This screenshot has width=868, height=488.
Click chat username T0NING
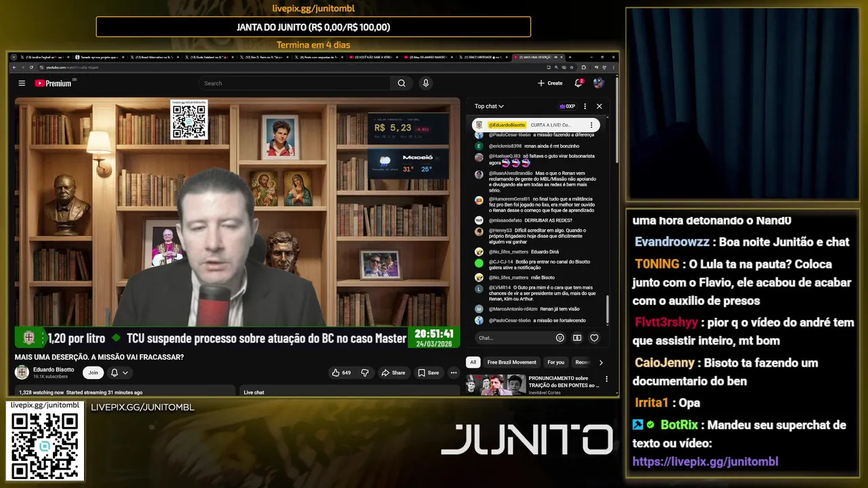(x=657, y=264)
